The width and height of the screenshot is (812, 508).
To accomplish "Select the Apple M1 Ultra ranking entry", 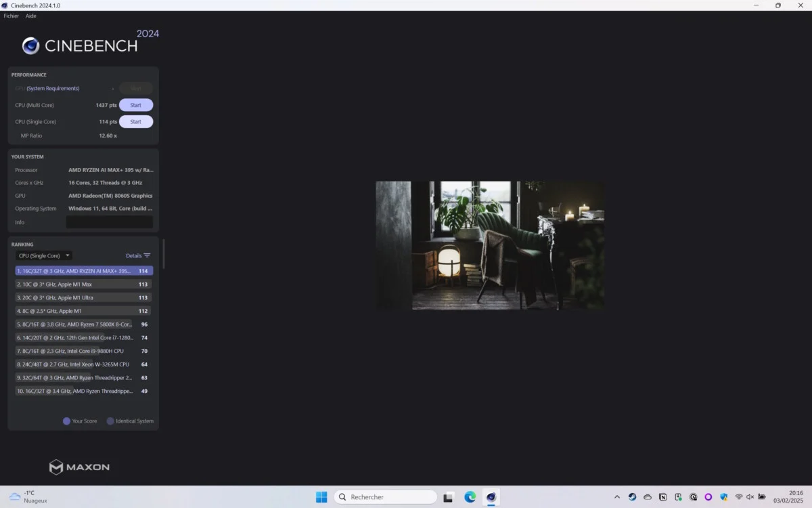I will [x=81, y=297].
